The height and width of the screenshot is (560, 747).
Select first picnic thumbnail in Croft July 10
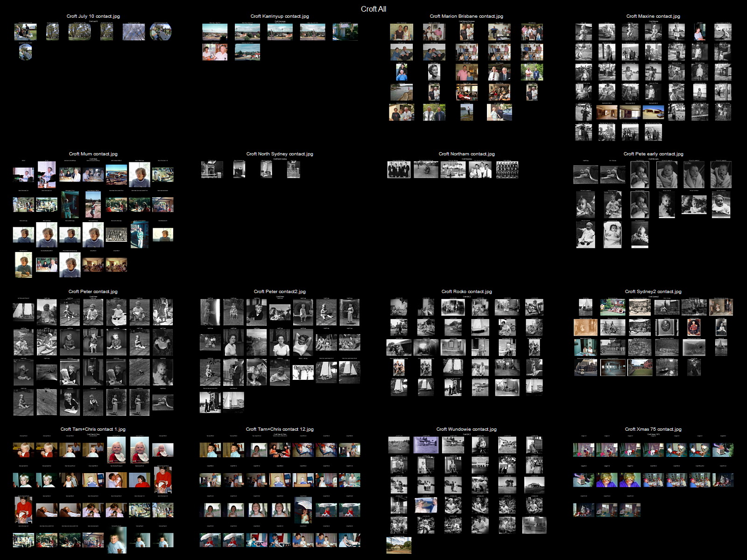coord(25,32)
